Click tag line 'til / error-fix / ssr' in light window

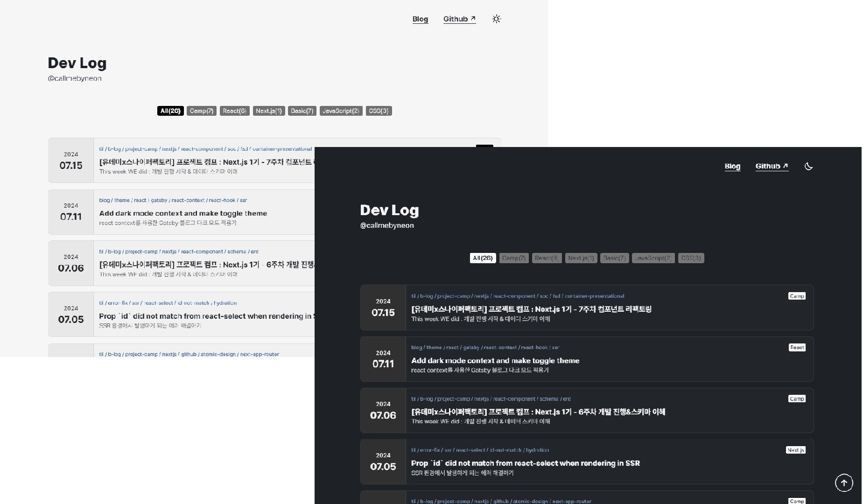pyautogui.click(x=168, y=303)
